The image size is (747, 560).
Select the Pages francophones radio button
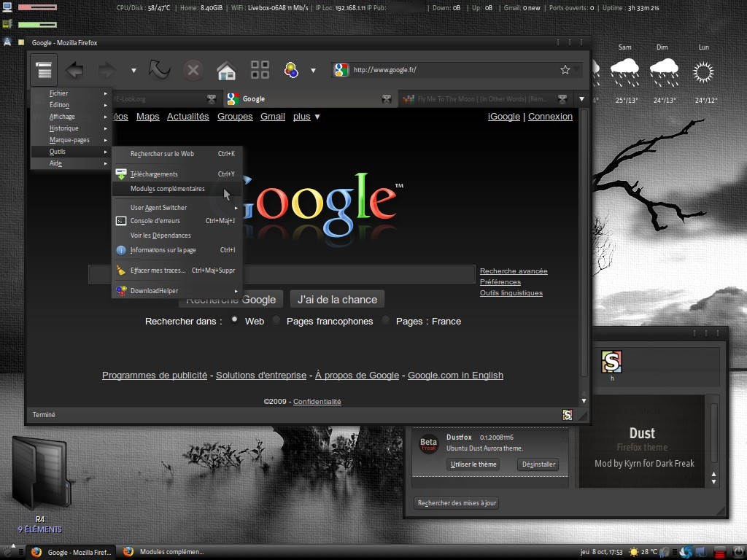click(276, 319)
